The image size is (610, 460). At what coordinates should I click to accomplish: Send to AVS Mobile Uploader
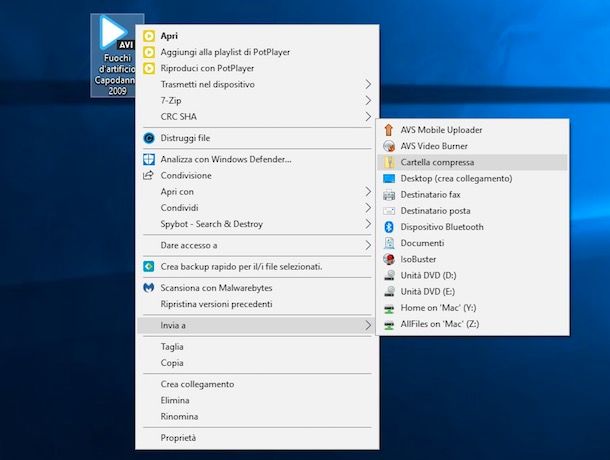pos(472,130)
